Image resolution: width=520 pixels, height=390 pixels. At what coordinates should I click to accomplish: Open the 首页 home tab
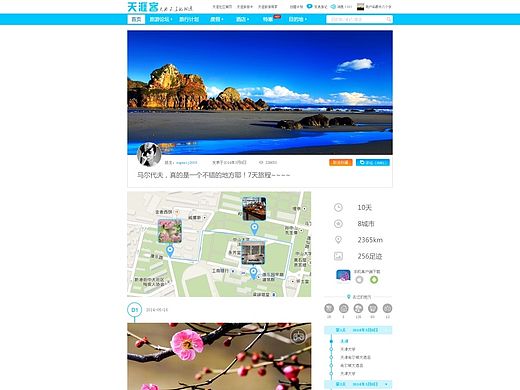(136, 19)
